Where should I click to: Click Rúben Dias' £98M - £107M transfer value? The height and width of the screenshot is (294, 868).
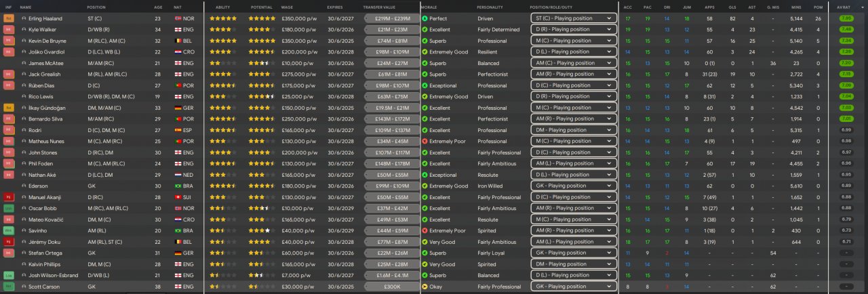pyautogui.click(x=393, y=85)
